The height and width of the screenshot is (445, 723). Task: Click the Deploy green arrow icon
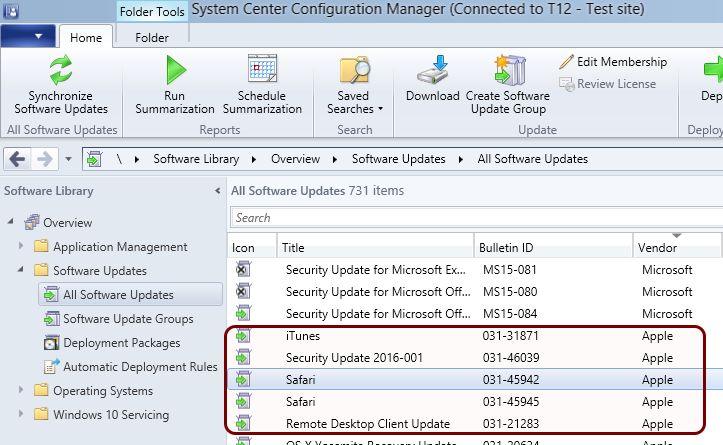[x=713, y=70]
